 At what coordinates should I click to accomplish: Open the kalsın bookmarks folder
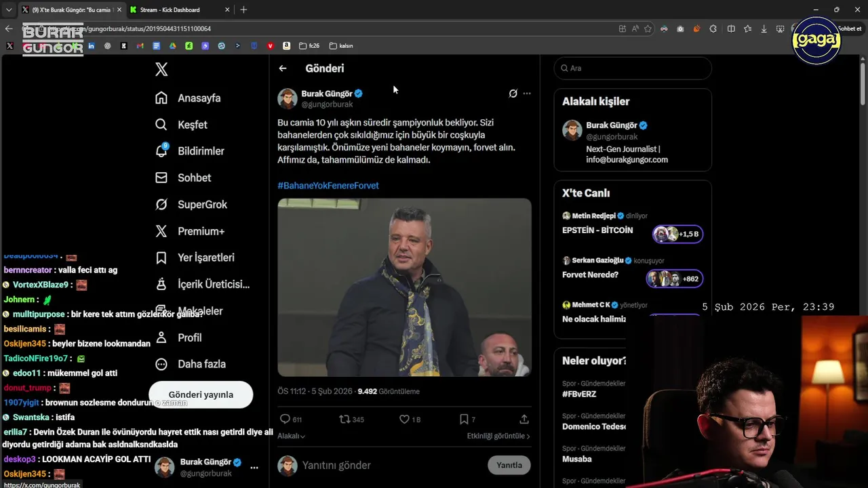(341, 46)
